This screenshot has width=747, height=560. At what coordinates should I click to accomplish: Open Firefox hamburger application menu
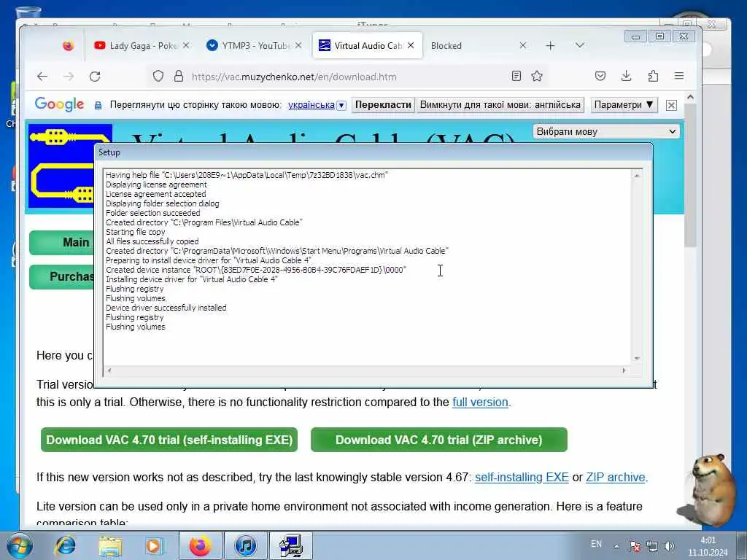tap(679, 76)
